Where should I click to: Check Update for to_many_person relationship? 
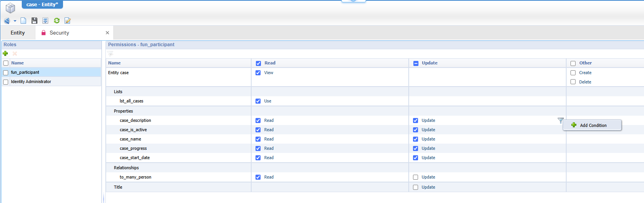415,177
